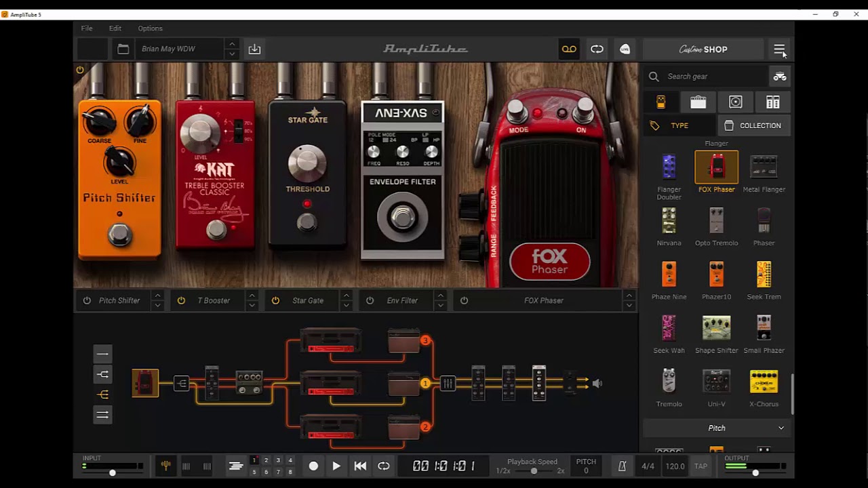Step to next preset using up arrow

point(232,43)
